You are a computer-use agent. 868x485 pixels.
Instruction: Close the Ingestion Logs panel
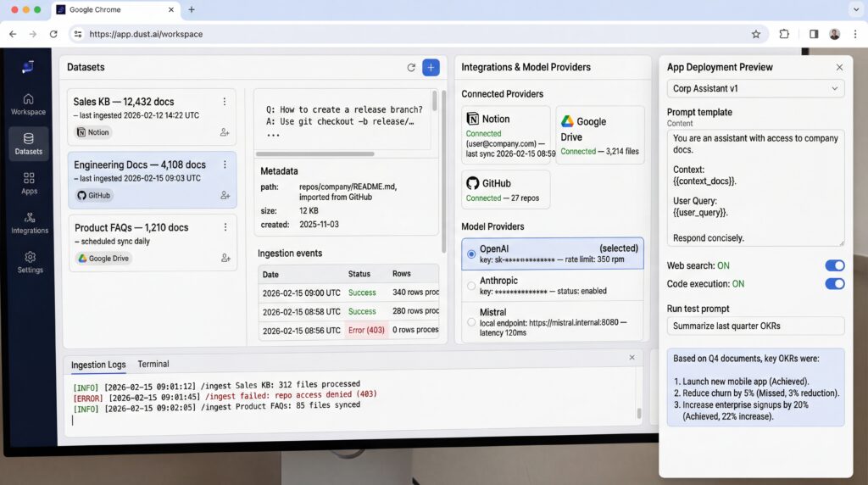(x=632, y=358)
